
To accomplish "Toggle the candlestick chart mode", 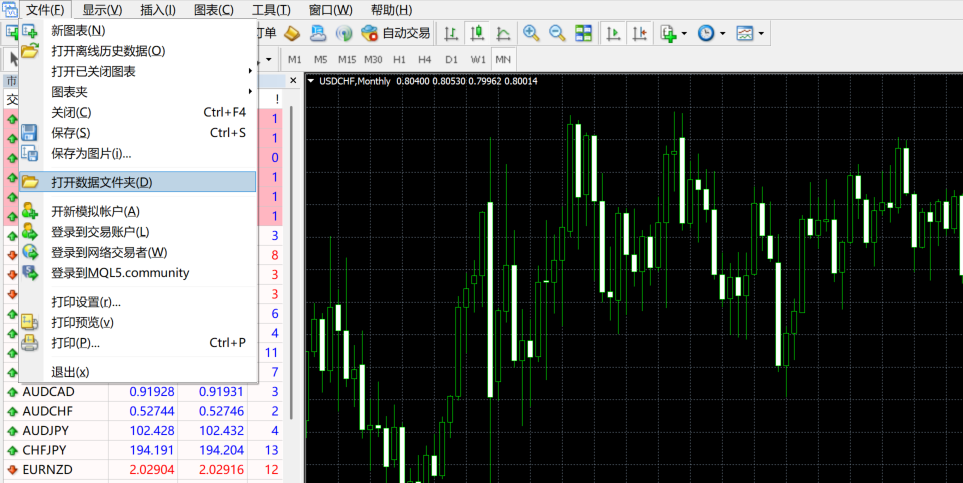I will pos(477,33).
